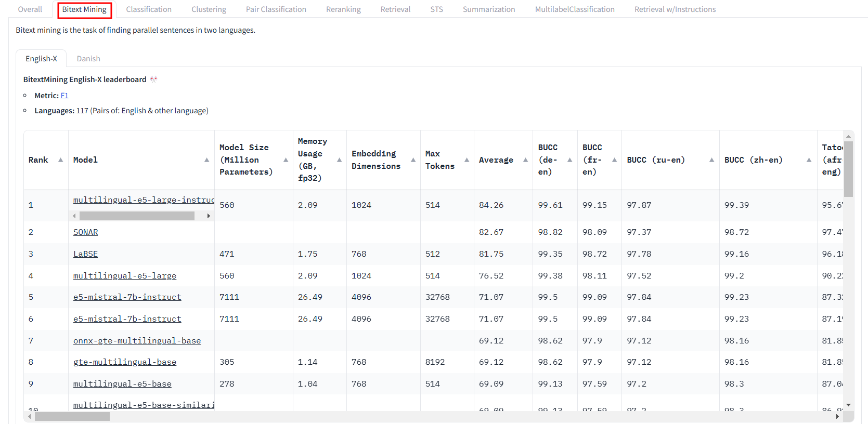Click the Embedding Dimensions header label
The image size is (868, 424).
coord(376,160)
